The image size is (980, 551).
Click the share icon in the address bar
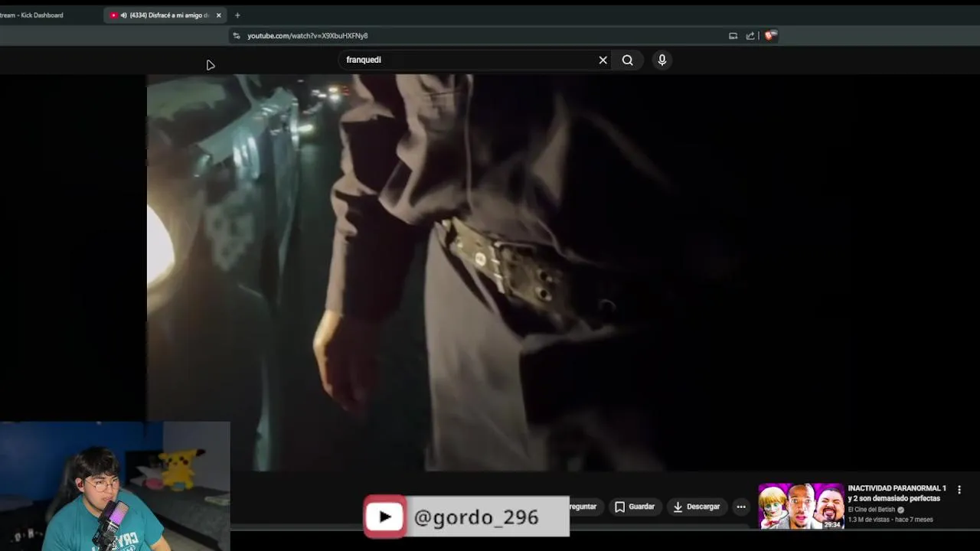[x=750, y=36]
